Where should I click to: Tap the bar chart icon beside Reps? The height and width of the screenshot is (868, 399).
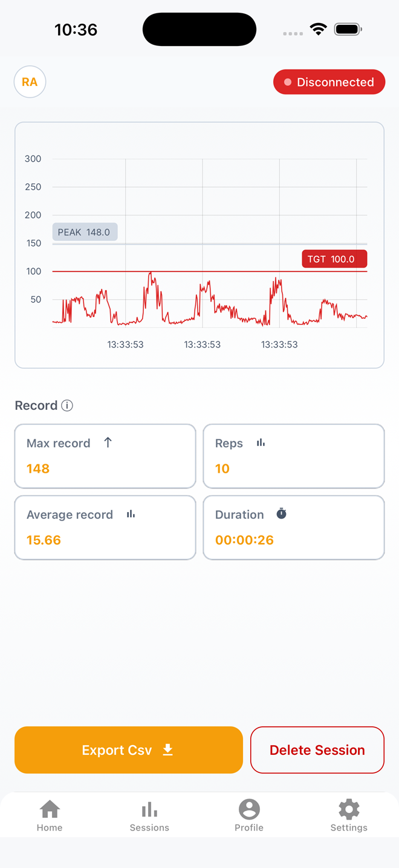click(261, 442)
